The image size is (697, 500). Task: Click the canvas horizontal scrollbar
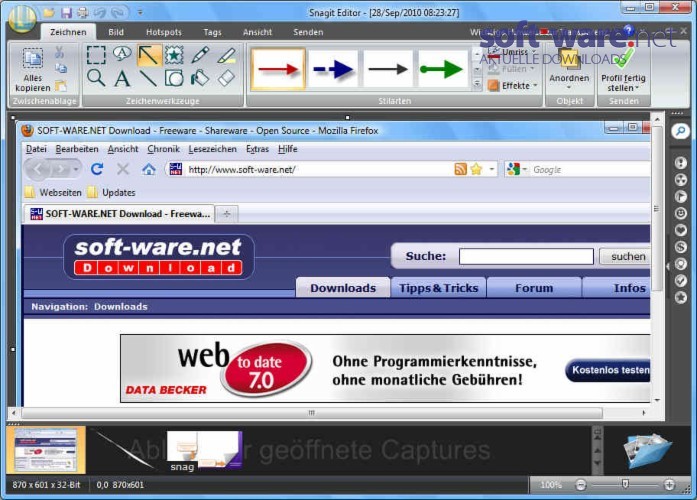(312, 413)
